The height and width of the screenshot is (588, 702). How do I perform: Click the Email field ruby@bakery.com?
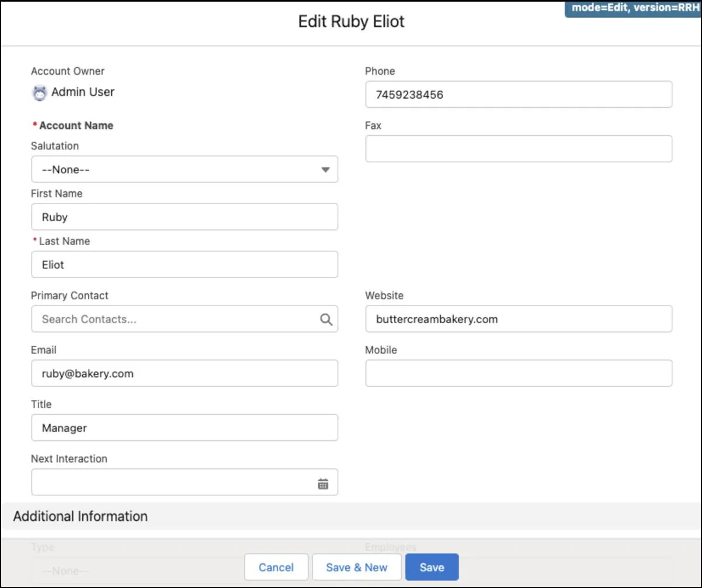[x=184, y=373]
